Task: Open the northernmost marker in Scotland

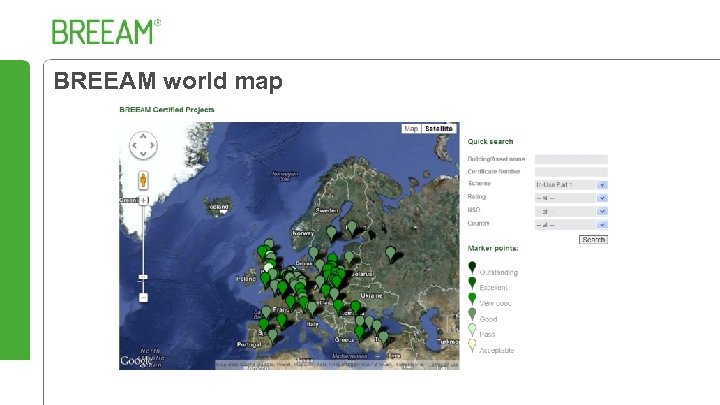Action: click(x=269, y=244)
